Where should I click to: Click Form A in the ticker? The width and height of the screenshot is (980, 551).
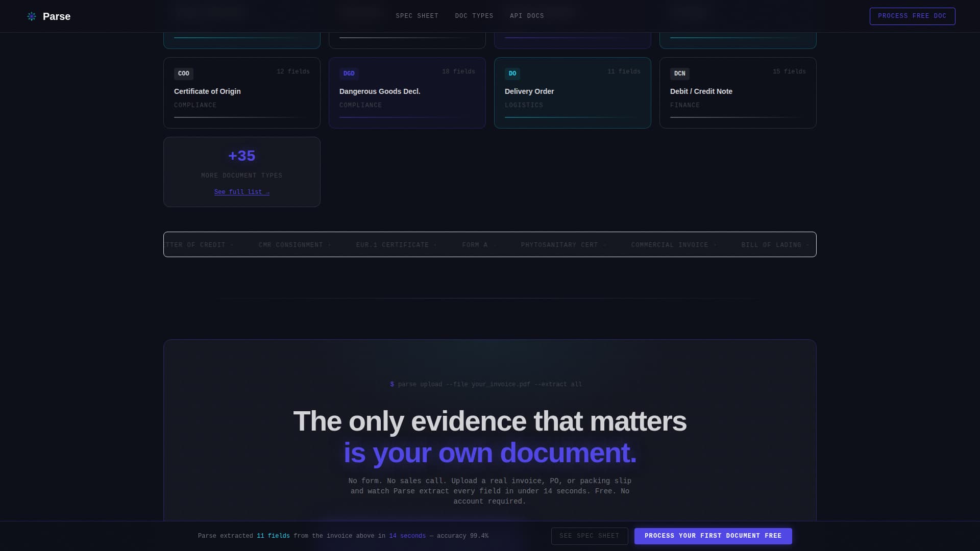(475, 245)
